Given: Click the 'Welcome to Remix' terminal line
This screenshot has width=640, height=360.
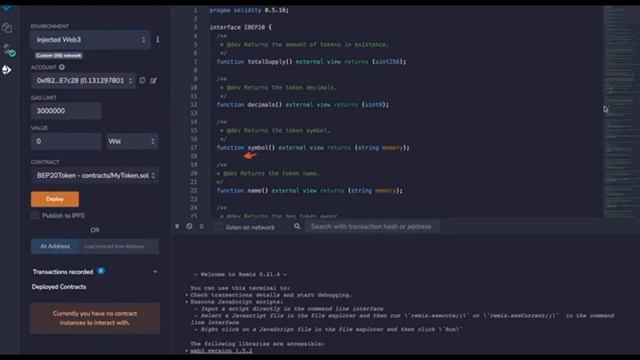Looking at the screenshot, I should coord(240,275).
